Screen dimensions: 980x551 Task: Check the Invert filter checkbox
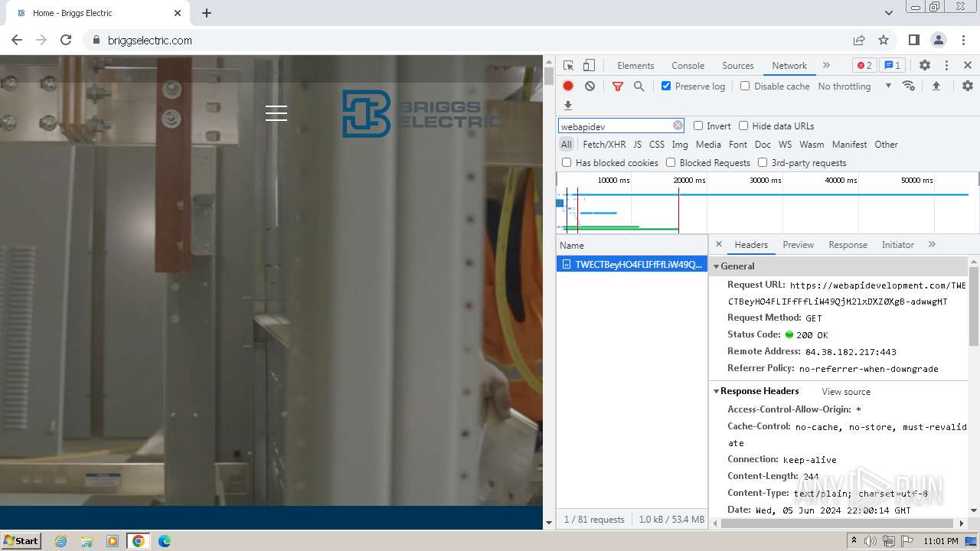pos(698,126)
